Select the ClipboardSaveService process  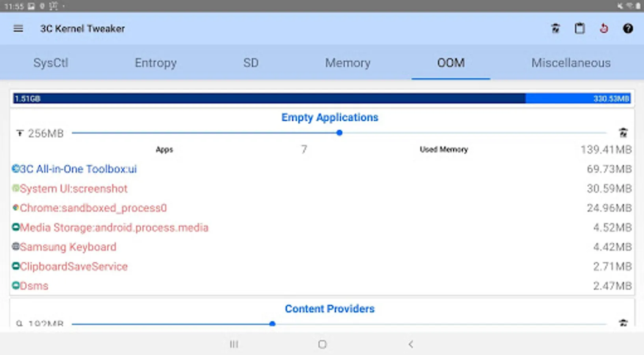pyautogui.click(x=74, y=267)
